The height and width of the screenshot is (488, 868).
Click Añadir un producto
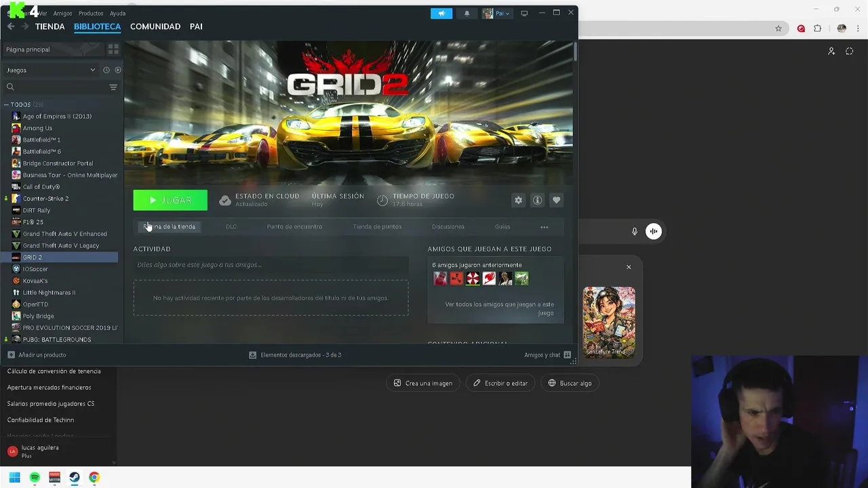click(x=37, y=355)
